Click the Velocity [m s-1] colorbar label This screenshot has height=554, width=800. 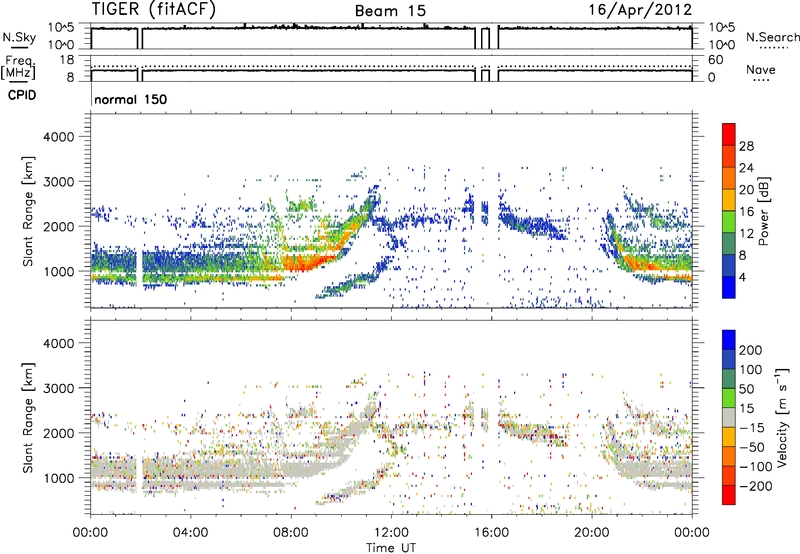[782, 417]
